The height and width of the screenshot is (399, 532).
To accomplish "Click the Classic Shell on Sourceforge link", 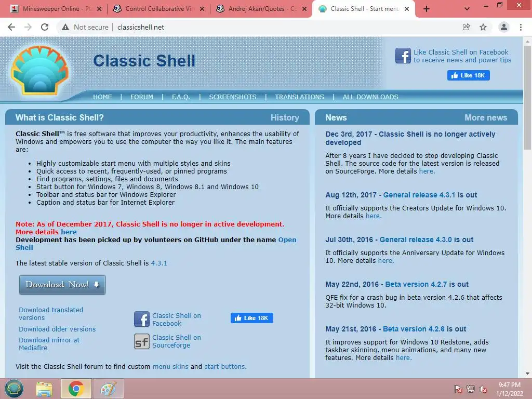I will tap(177, 341).
